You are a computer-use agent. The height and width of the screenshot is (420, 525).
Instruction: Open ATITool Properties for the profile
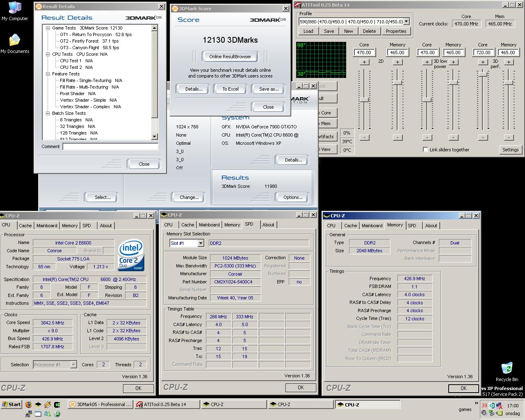click(x=396, y=31)
